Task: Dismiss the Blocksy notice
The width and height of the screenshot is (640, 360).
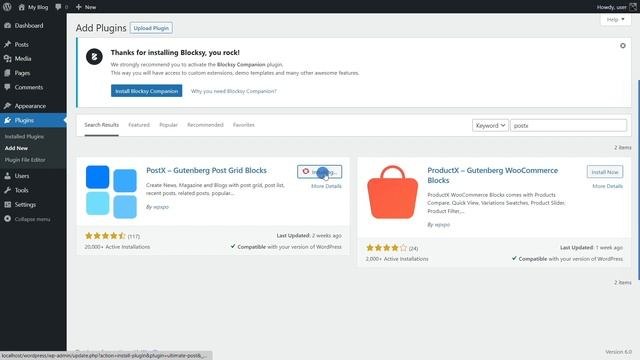Action: click(x=623, y=46)
